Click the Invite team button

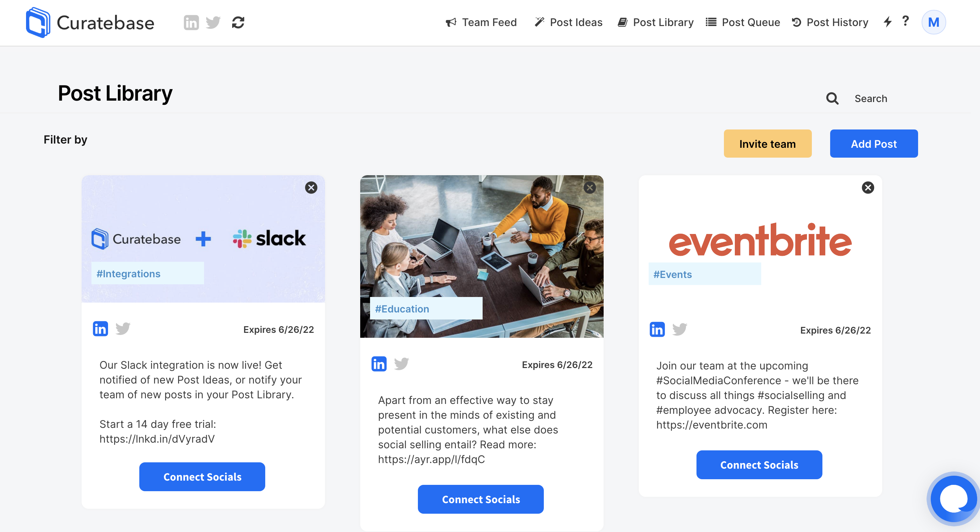767,144
